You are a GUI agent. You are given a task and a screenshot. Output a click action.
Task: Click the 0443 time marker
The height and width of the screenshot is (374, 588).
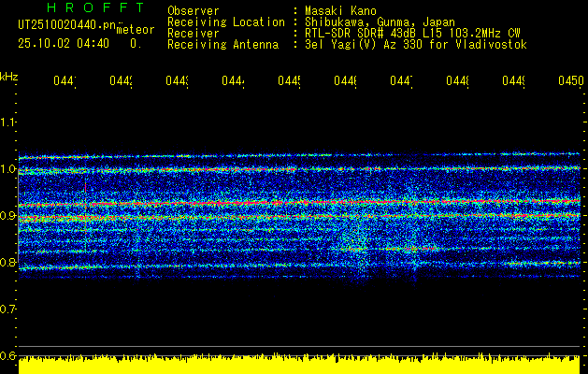178,80
